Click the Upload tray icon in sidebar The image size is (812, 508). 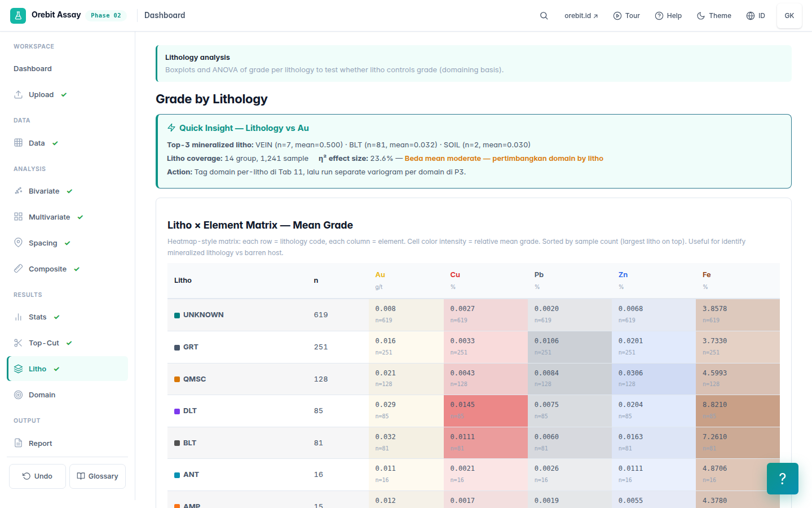click(18, 95)
